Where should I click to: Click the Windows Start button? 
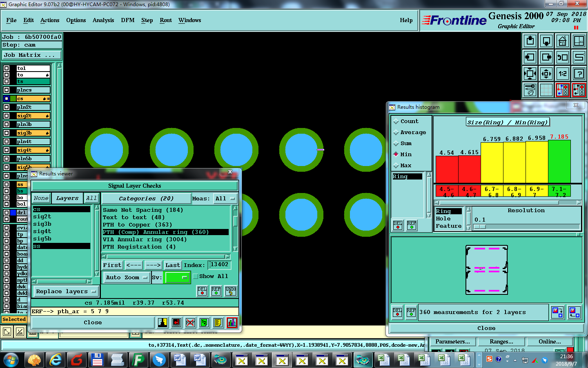11,360
